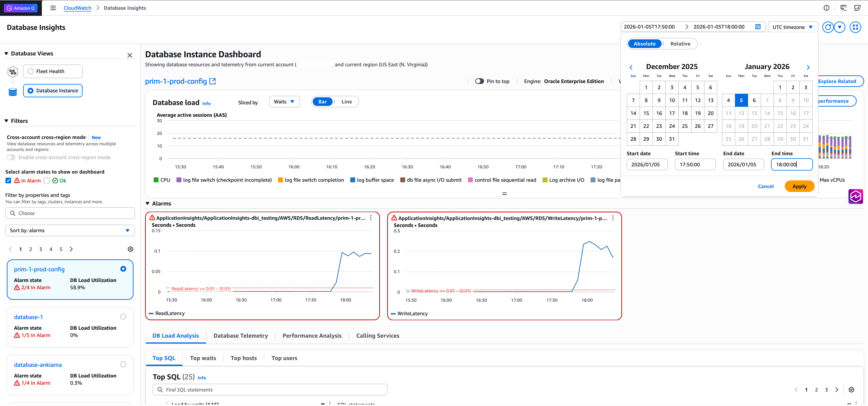This screenshot has width=868, height=406.
Task: Cancel the date range picker
Action: coord(765,186)
